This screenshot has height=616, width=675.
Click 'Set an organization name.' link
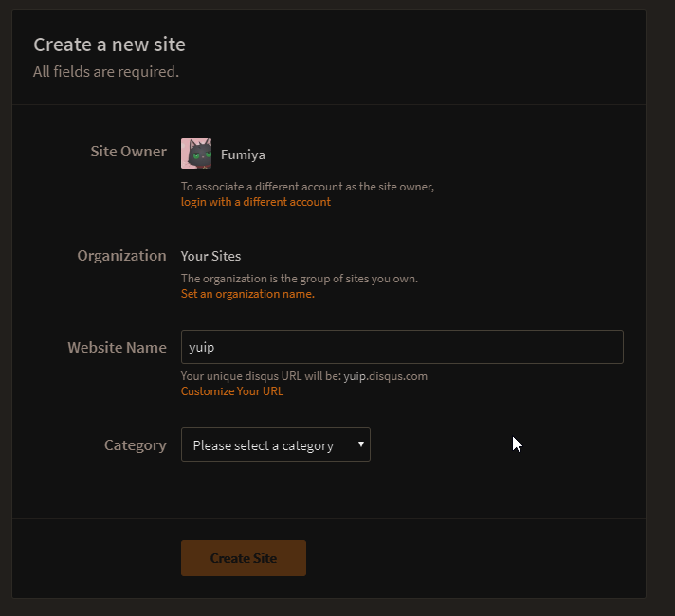[x=247, y=294]
